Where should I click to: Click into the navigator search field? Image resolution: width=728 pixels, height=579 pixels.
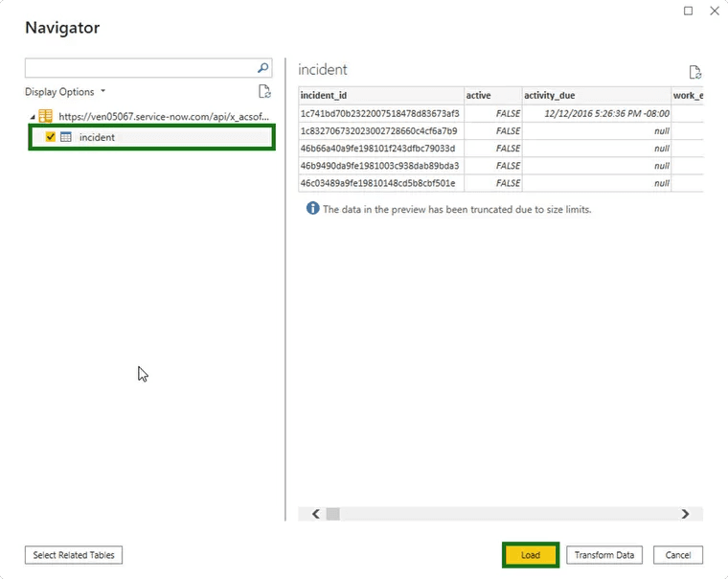[140, 68]
